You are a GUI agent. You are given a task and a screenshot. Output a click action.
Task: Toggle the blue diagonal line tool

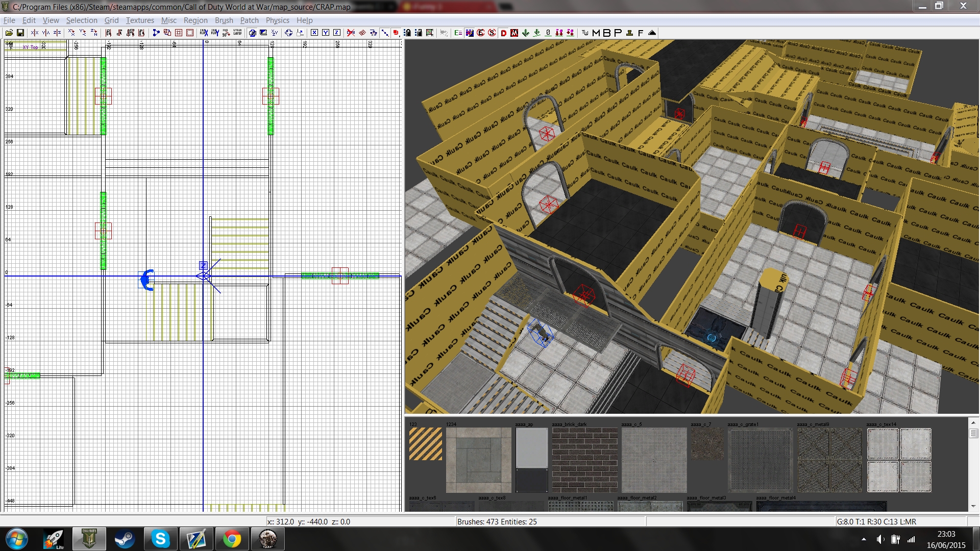point(384,33)
